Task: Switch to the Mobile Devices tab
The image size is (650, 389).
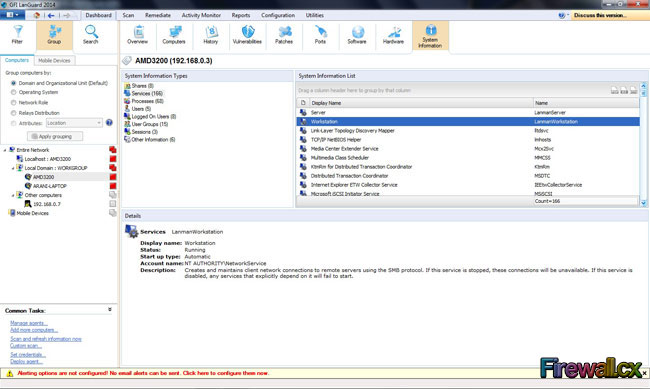Action: 54,61
